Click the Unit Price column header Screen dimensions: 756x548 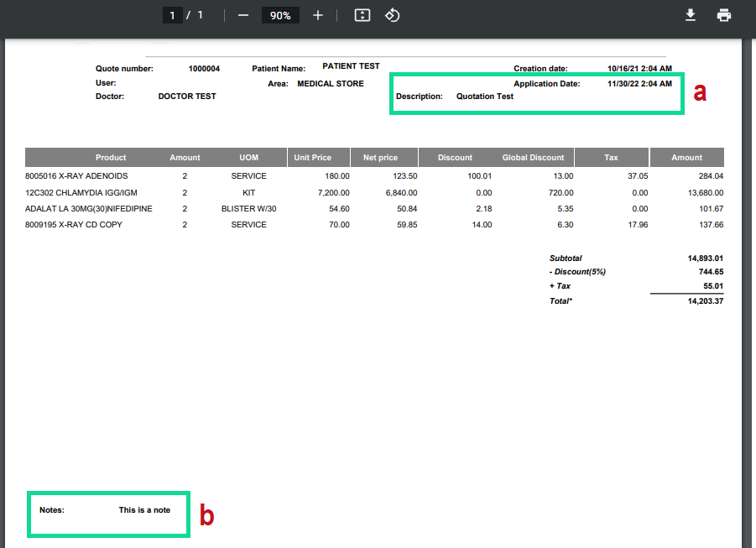312,158
